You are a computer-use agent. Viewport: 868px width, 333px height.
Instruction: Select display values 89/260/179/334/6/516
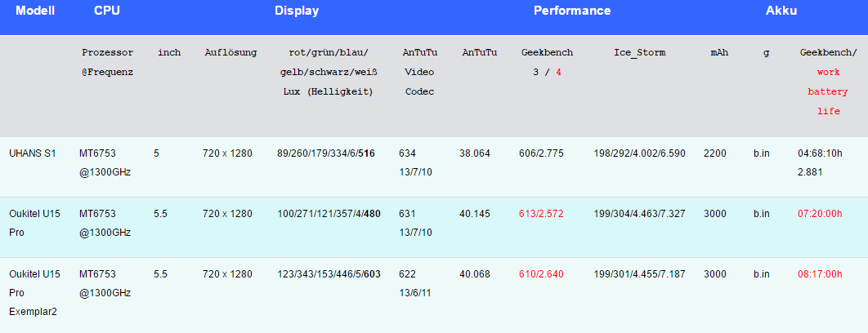pyautogui.click(x=326, y=153)
